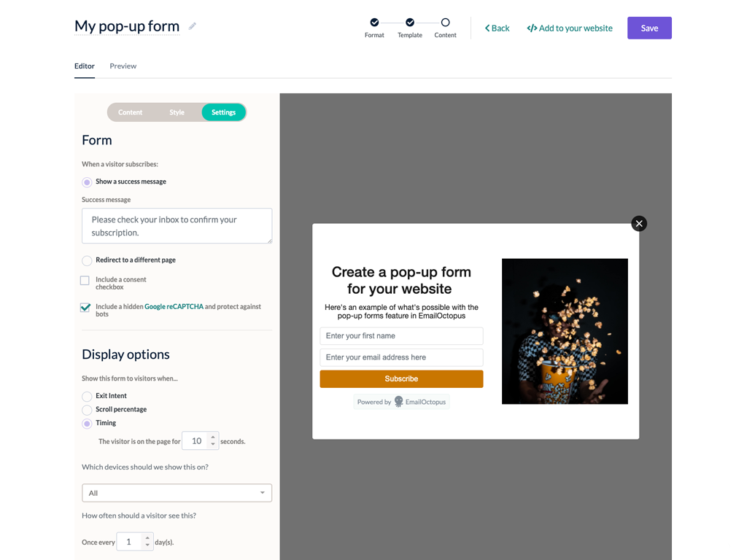Screen dimensions: 747x560
Task: Click the EmailOctopus octopus logo badge
Action: coord(400,402)
